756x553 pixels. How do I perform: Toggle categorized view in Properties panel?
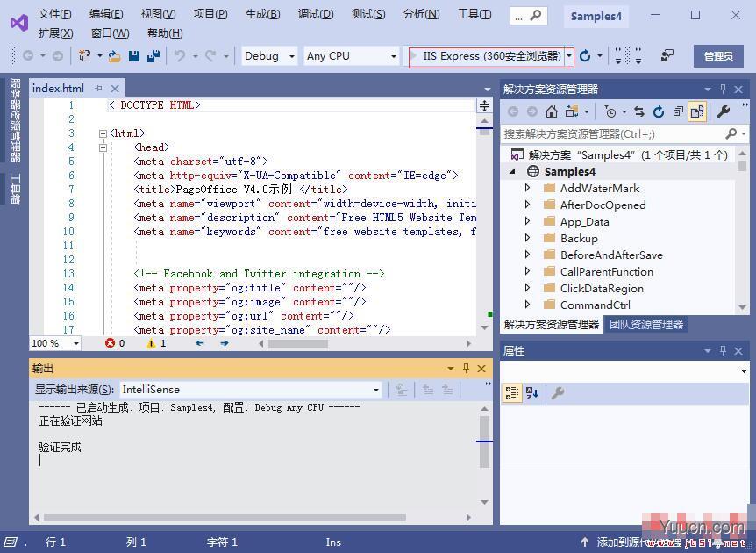tap(512, 392)
